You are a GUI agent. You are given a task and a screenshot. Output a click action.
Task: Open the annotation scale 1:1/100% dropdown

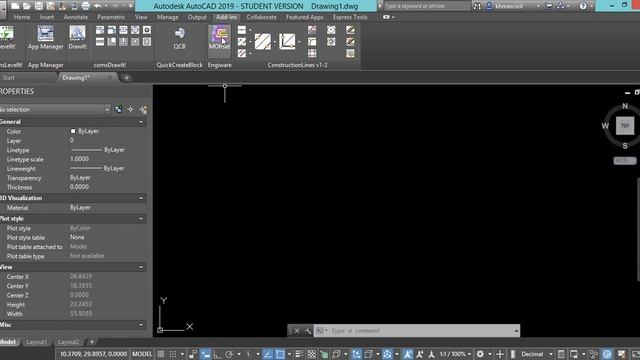456,354
